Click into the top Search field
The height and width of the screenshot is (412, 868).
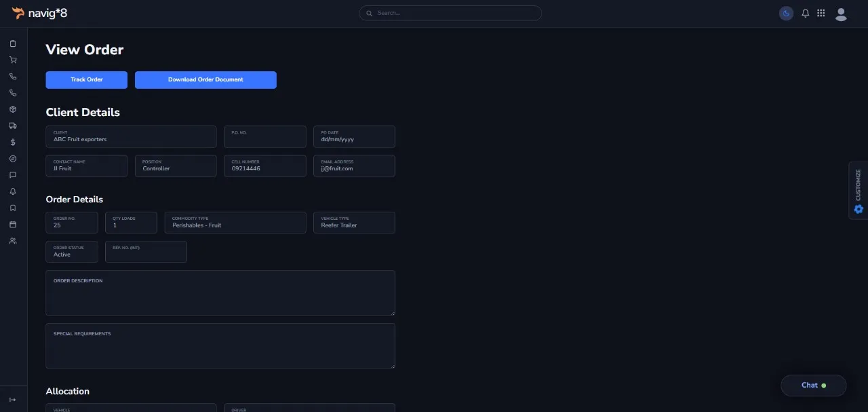[x=450, y=13]
